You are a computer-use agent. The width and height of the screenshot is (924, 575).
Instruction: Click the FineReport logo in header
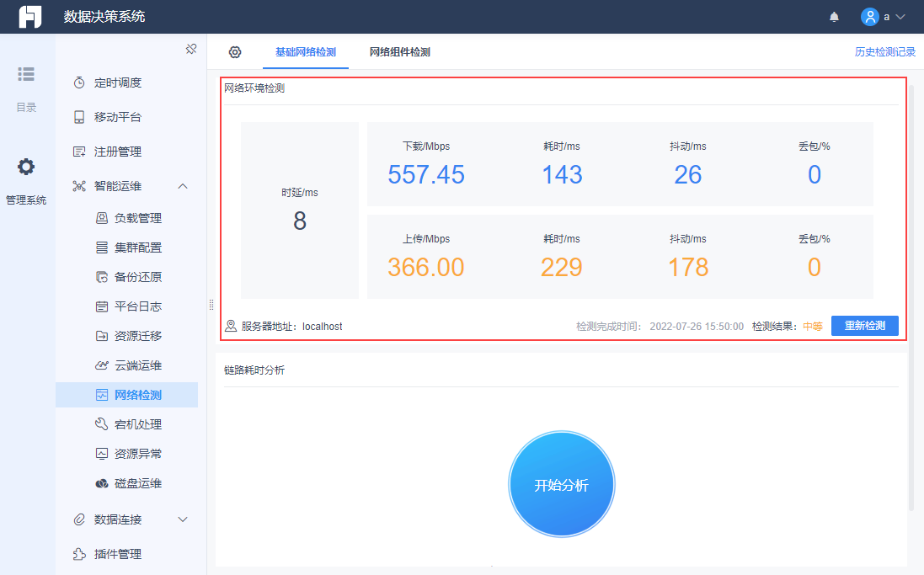[30, 17]
